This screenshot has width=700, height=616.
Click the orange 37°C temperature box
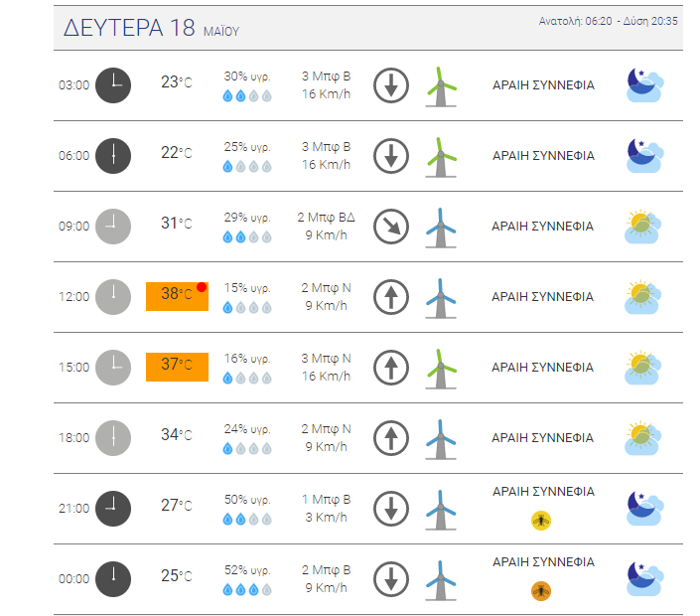tap(177, 367)
